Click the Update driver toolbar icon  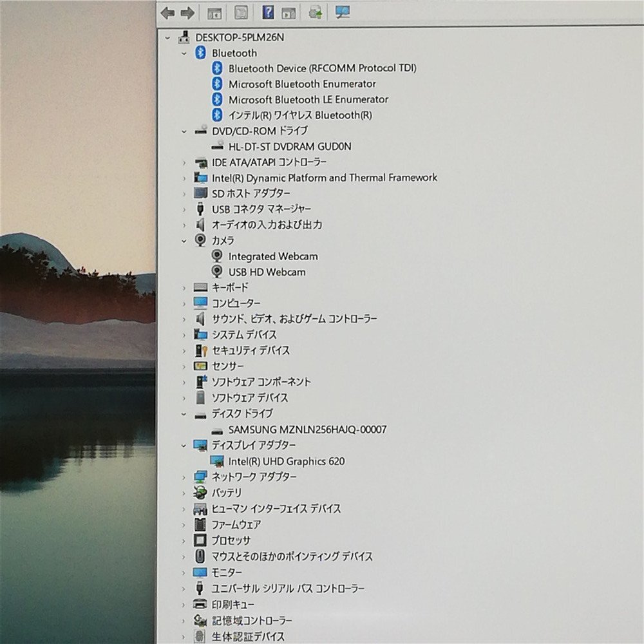(x=316, y=13)
